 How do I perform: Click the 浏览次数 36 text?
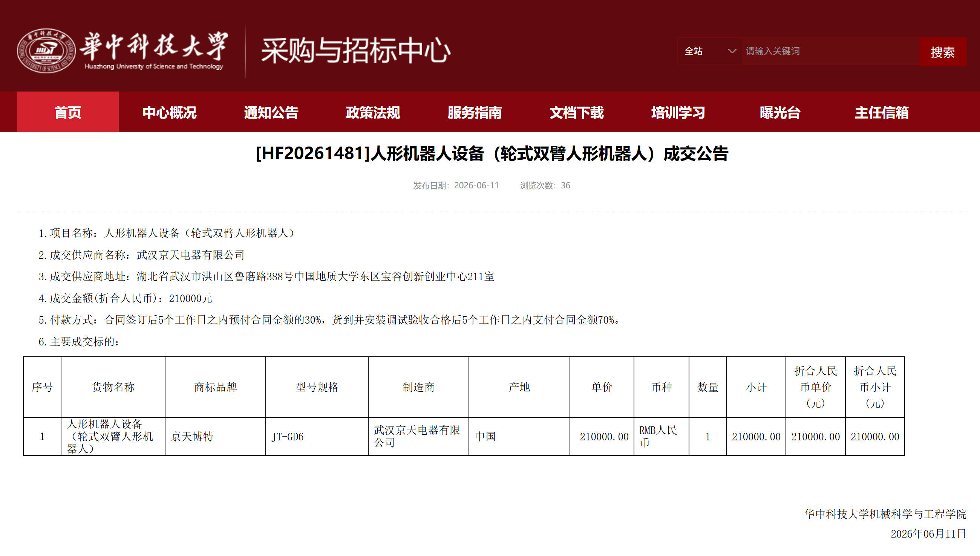[x=545, y=186]
